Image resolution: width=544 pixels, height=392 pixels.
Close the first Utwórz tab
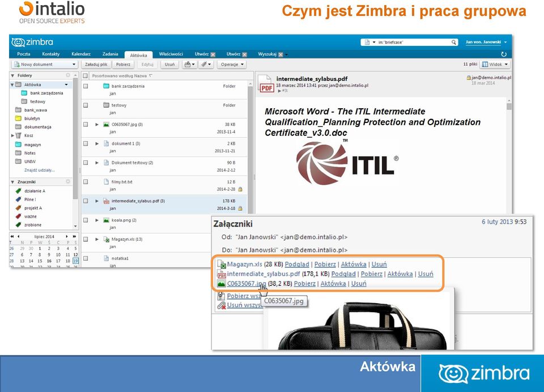(x=213, y=54)
